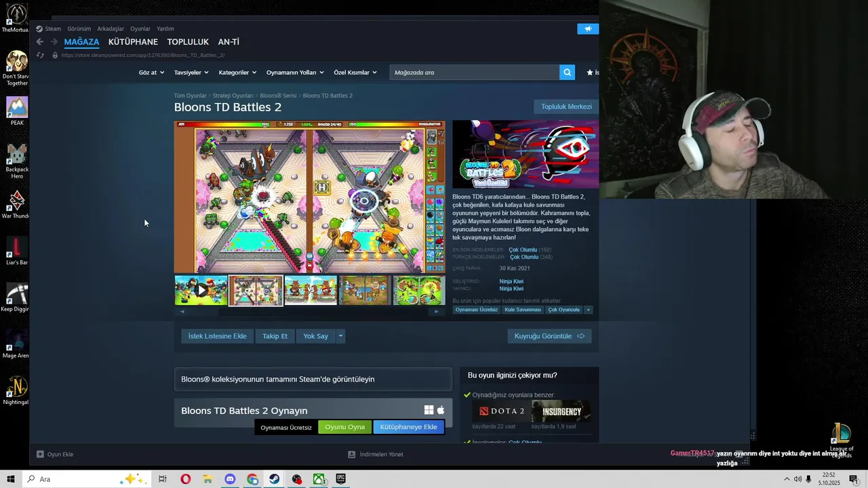This screenshot has height=488, width=868.
Task: Click the store search magnifier button
Action: point(567,73)
